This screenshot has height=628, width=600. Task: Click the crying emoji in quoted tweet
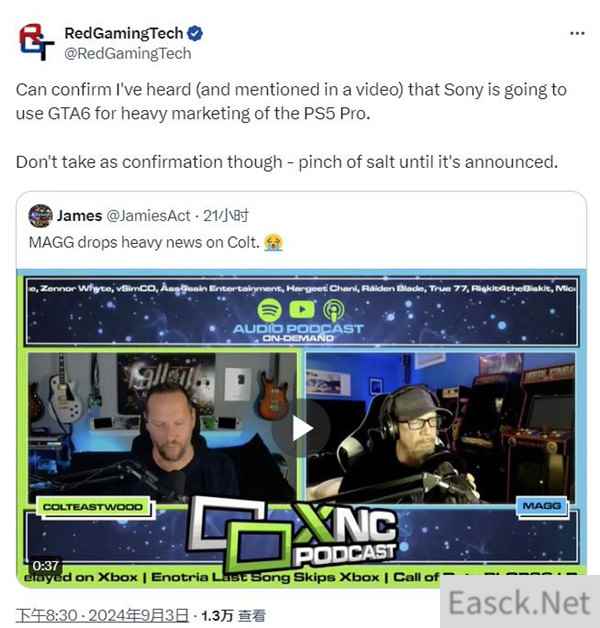pyautogui.click(x=274, y=243)
